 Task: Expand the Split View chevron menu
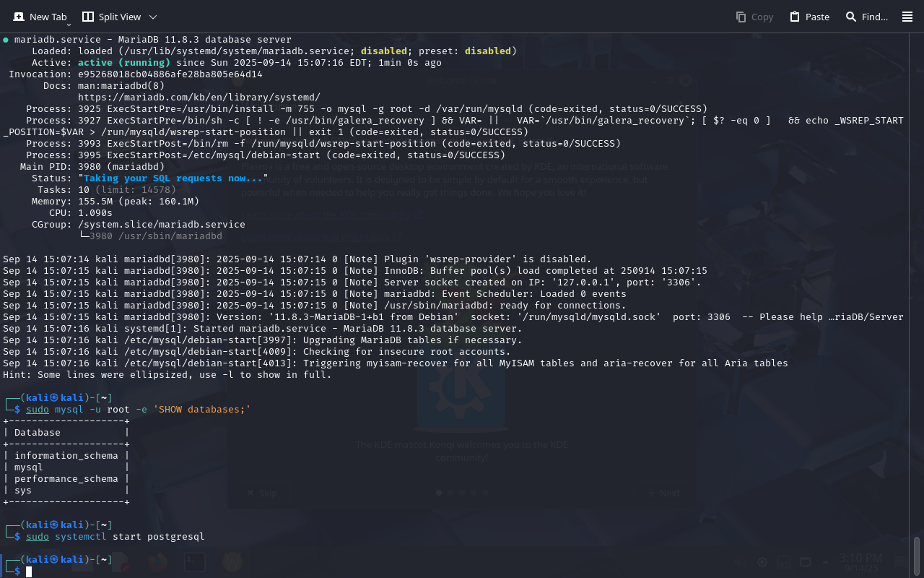tap(152, 17)
